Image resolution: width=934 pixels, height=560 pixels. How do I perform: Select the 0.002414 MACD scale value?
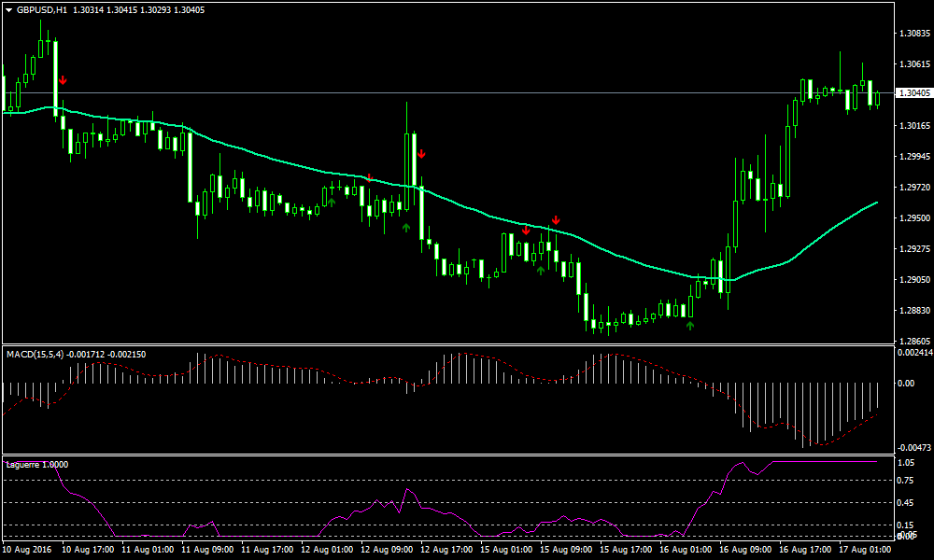913,353
